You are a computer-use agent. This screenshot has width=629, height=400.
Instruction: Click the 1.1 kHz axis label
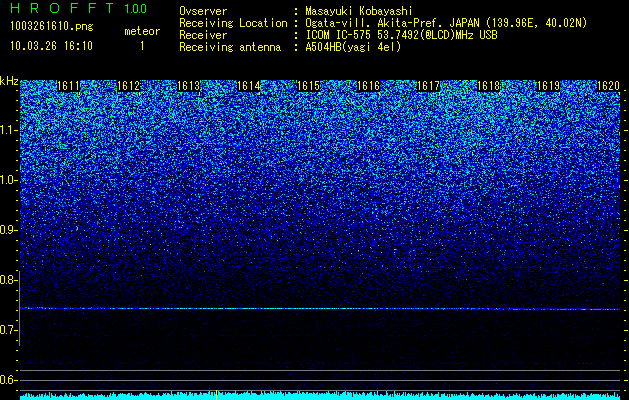pos(7,130)
